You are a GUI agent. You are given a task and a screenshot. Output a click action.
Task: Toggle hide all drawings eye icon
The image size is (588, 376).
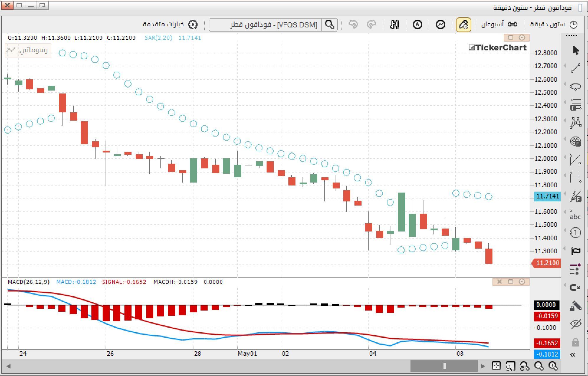pyautogui.click(x=575, y=324)
